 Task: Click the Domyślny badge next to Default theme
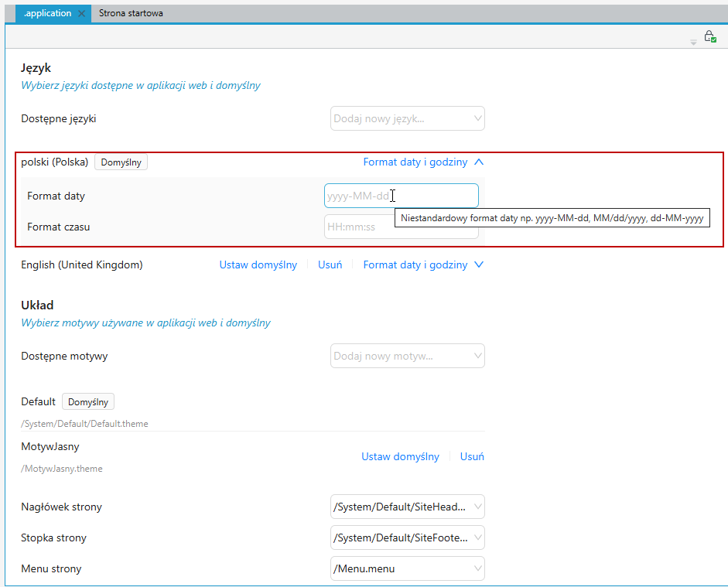point(88,402)
